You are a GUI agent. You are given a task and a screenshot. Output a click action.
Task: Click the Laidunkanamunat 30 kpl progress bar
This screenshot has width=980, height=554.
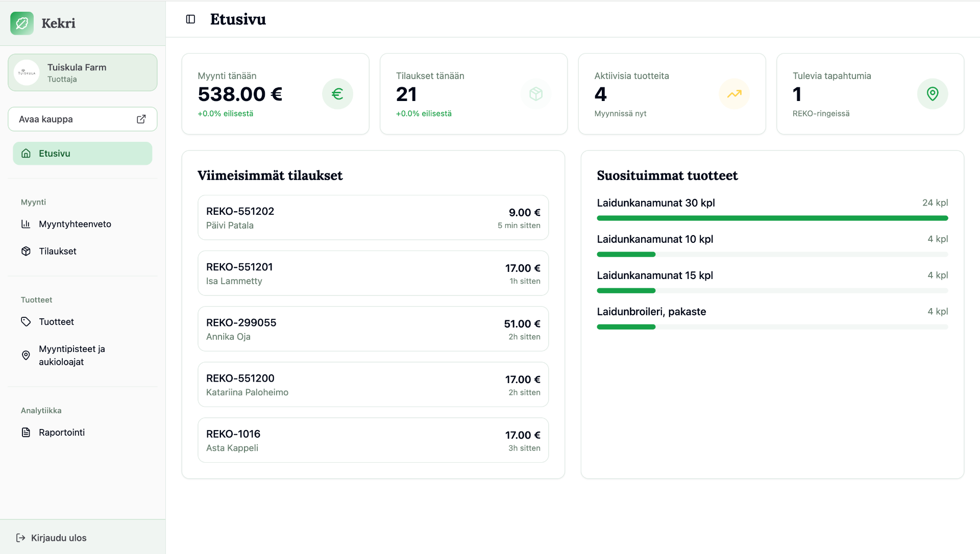pos(772,218)
